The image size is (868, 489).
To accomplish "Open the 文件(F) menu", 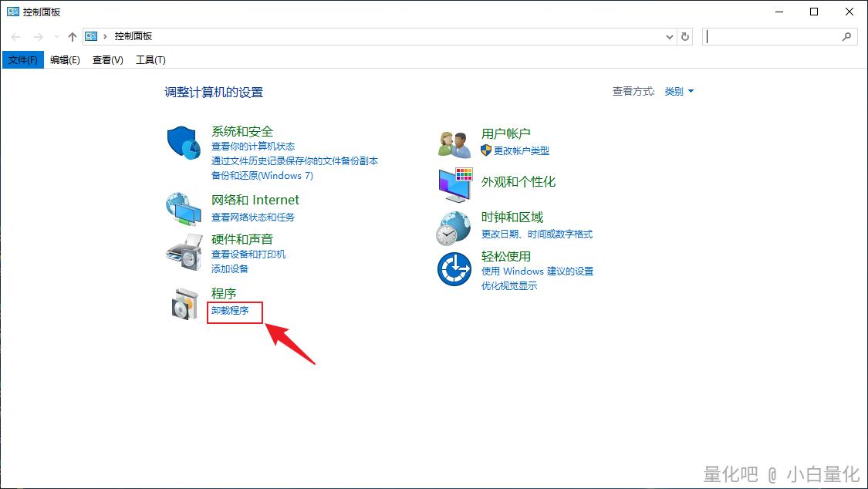I will point(23,60).
